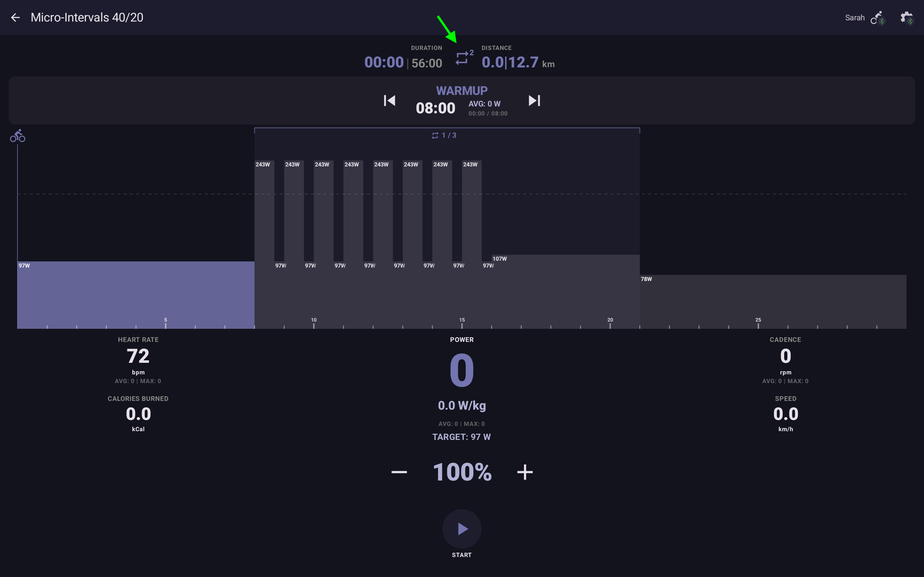Click the 0.0 W/kg value
Viewport: 924px width, 577px height.
462,405
